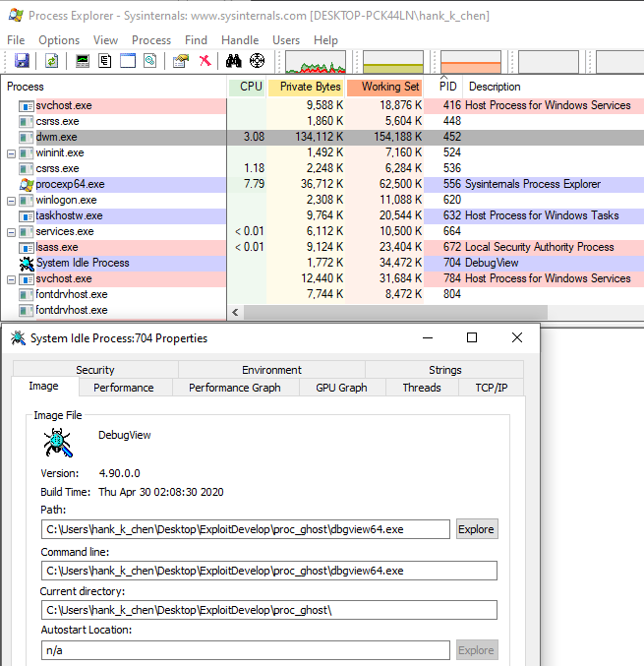Click the process list horizontal scrollbar thumb
The height and width of the screenshot is (666, 644).
tap(395, 313)
